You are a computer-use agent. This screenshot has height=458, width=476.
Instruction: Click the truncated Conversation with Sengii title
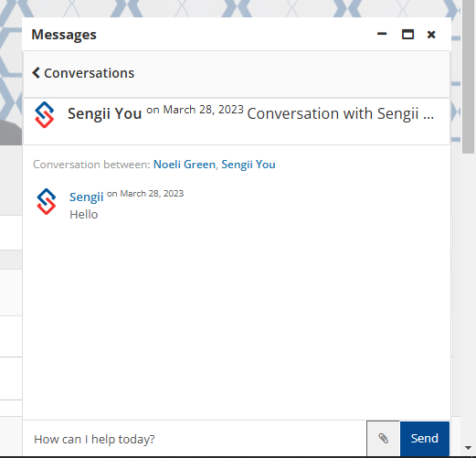(341, 113)
